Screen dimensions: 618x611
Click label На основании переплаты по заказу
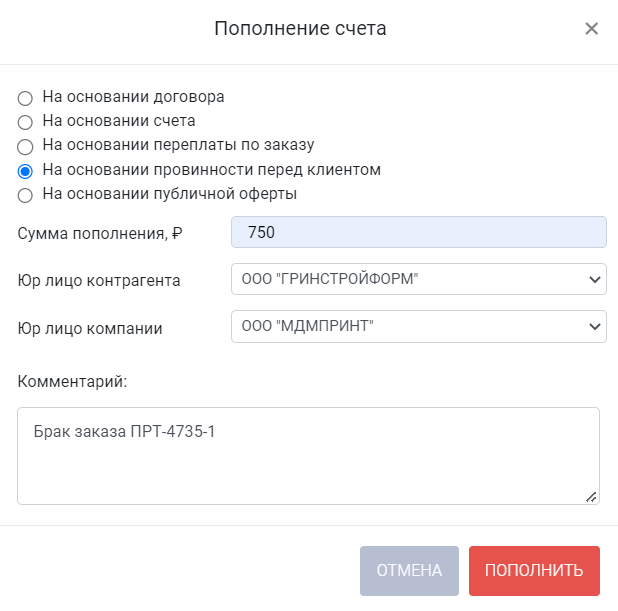(x=178, y=145)
